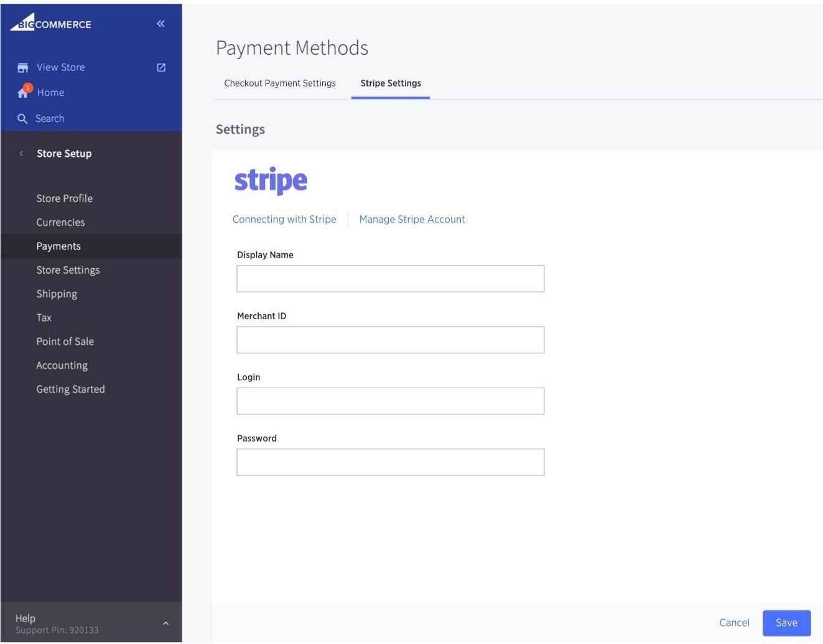Select the Stripe Settings tab
The image size is (823, 644).
(391, 83)
